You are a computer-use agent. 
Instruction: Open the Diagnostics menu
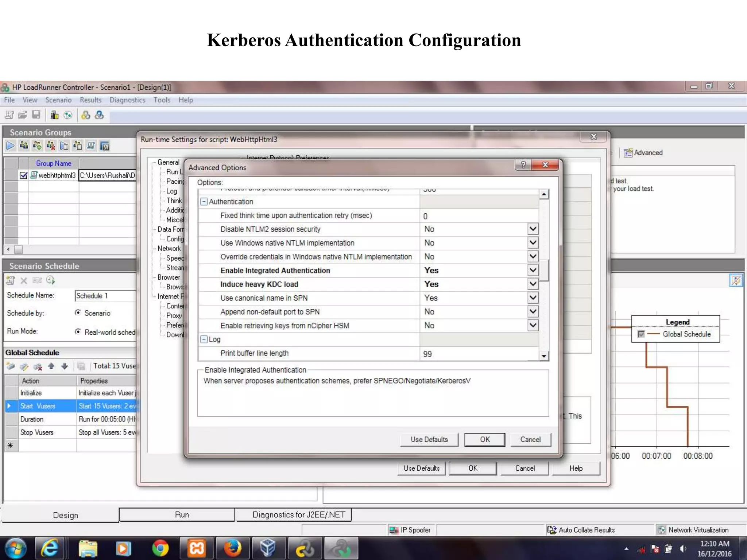[x=127, y=100]
